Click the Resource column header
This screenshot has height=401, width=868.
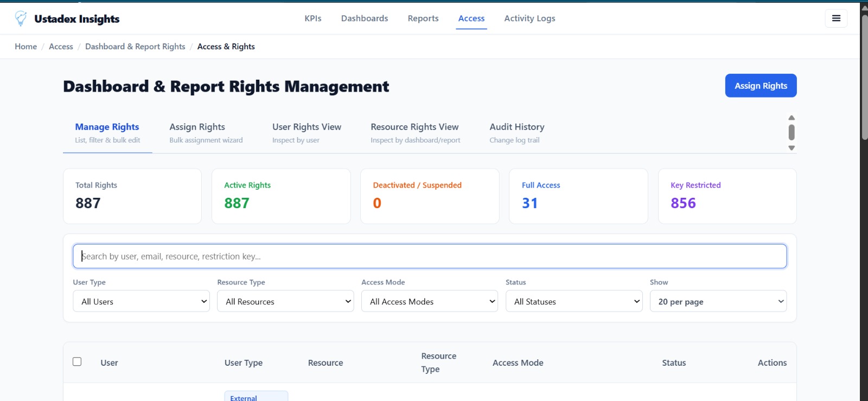[x=325, y=363]
